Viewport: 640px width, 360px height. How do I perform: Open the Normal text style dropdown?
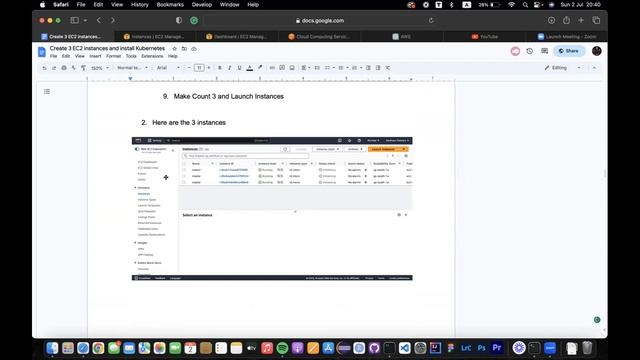click(133, 68)
